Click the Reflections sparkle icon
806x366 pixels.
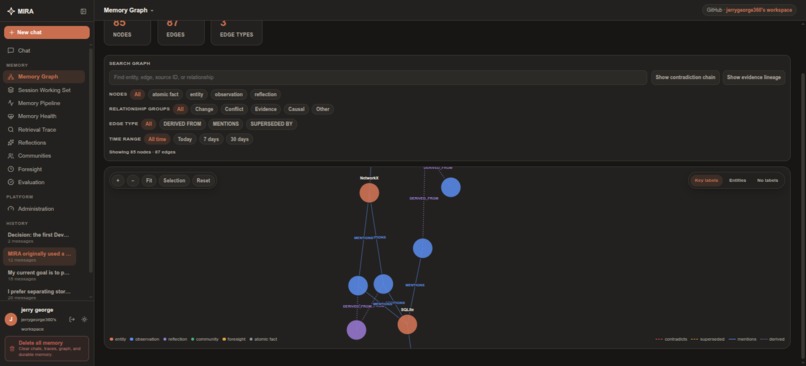11,142
